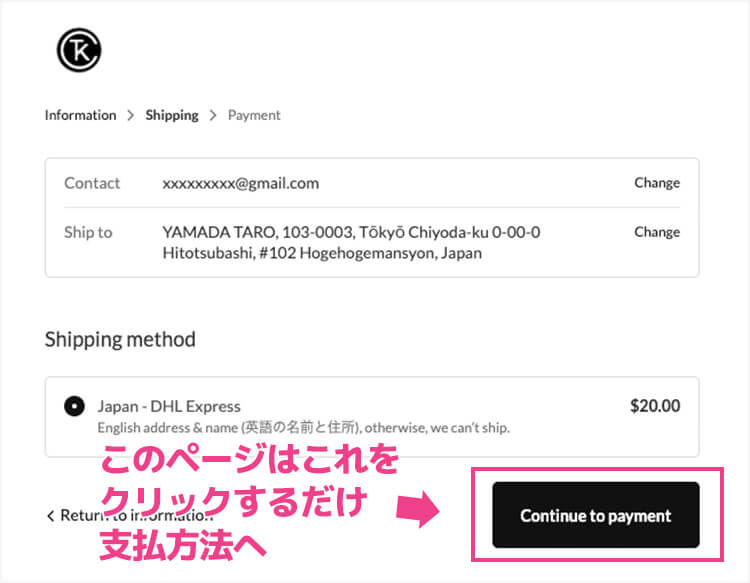Click the Shipping method heading

tap(120, 339)
